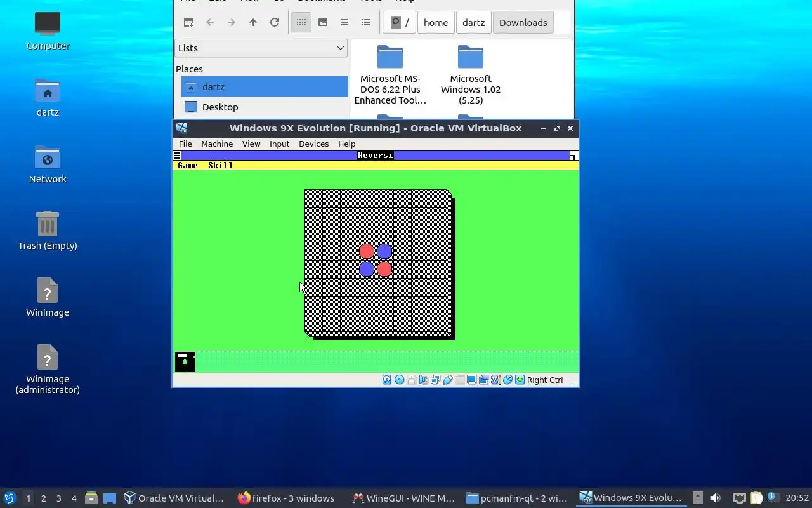This screenshot has width=812, height=508.
Task: Click the CPU virtualization indicator in VirtualBox status bar
Action: click(x=495, y=380)
